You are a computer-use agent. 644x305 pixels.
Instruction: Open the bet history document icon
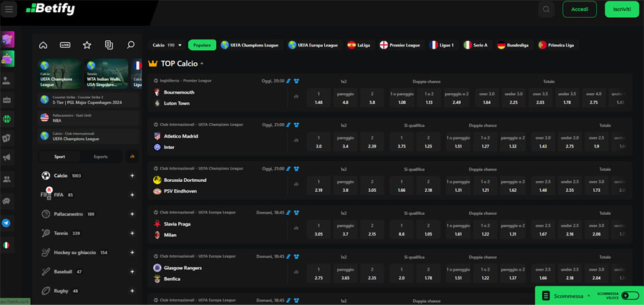tap(109, 45)
